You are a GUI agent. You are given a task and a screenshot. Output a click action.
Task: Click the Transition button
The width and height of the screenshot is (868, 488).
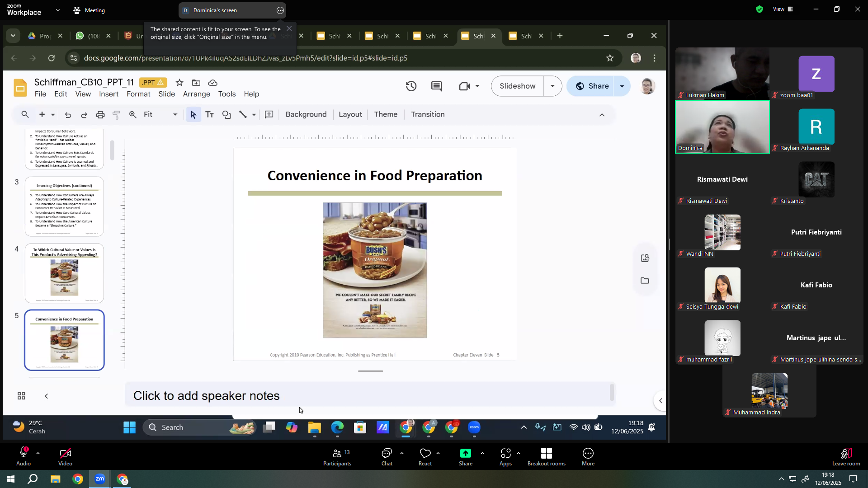pyautogui.click(x=428, y=115)
